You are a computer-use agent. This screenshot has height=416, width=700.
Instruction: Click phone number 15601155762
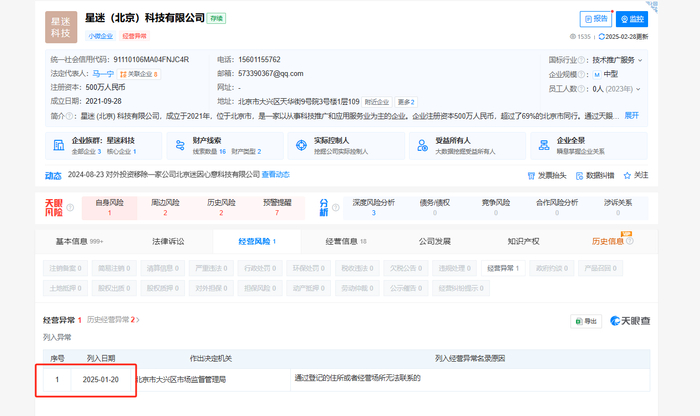click(x=259, y=59)
